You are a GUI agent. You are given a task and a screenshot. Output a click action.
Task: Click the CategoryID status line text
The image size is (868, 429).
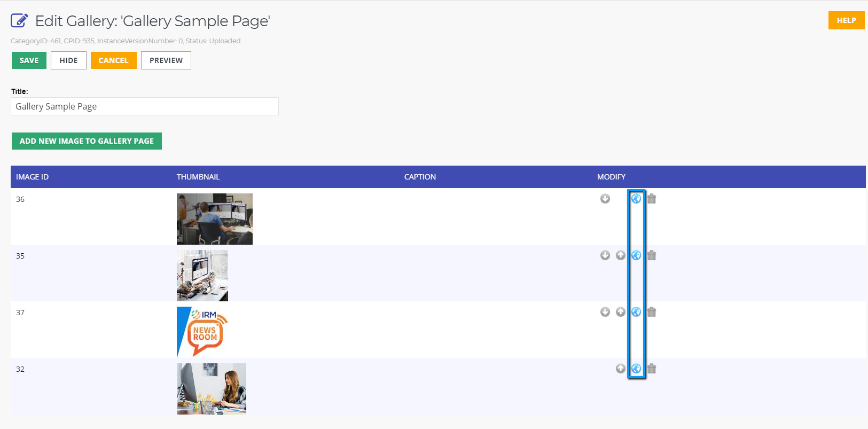click(x=126, y=41)
